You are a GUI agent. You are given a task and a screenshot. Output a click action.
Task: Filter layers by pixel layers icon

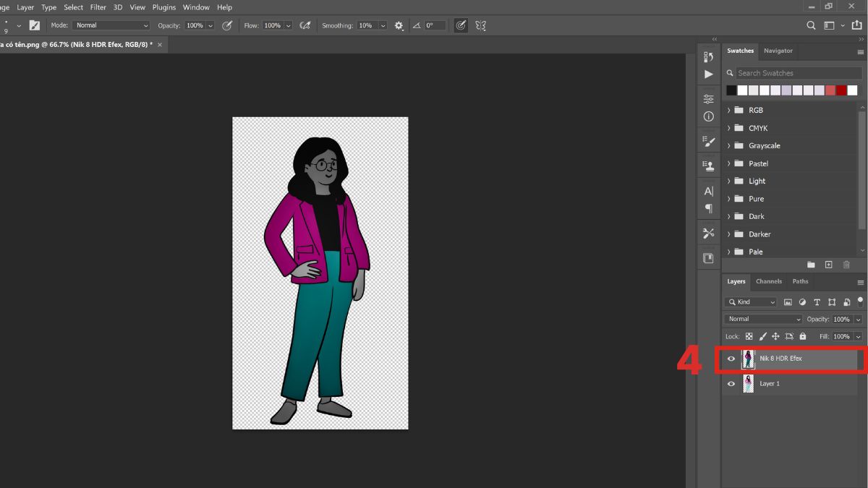[x=788, y=302]
